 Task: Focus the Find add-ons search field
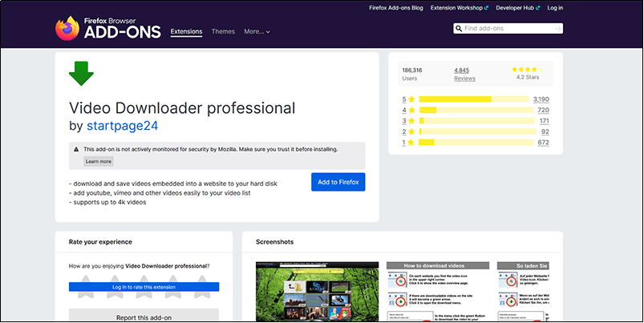508,28
